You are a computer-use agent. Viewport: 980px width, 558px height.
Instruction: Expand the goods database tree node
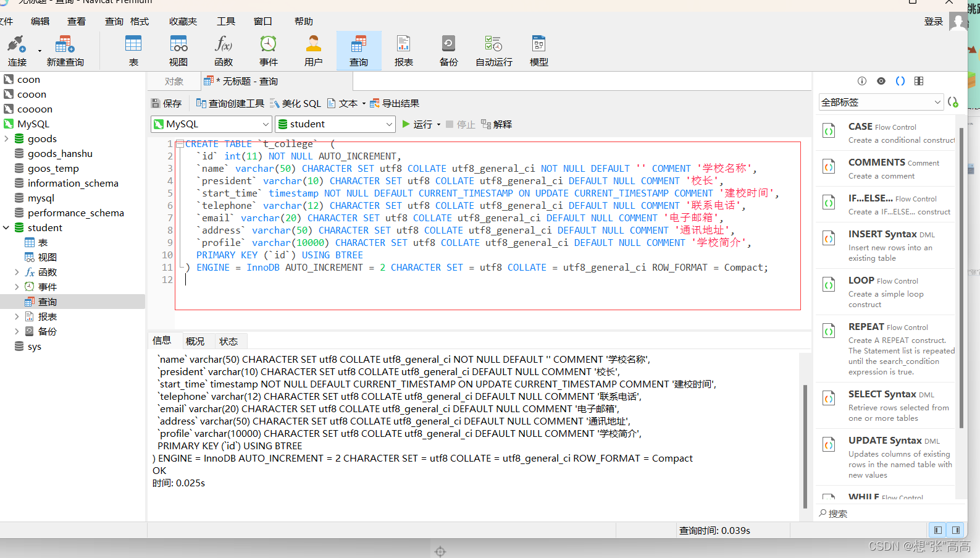(x=6, y=138)
